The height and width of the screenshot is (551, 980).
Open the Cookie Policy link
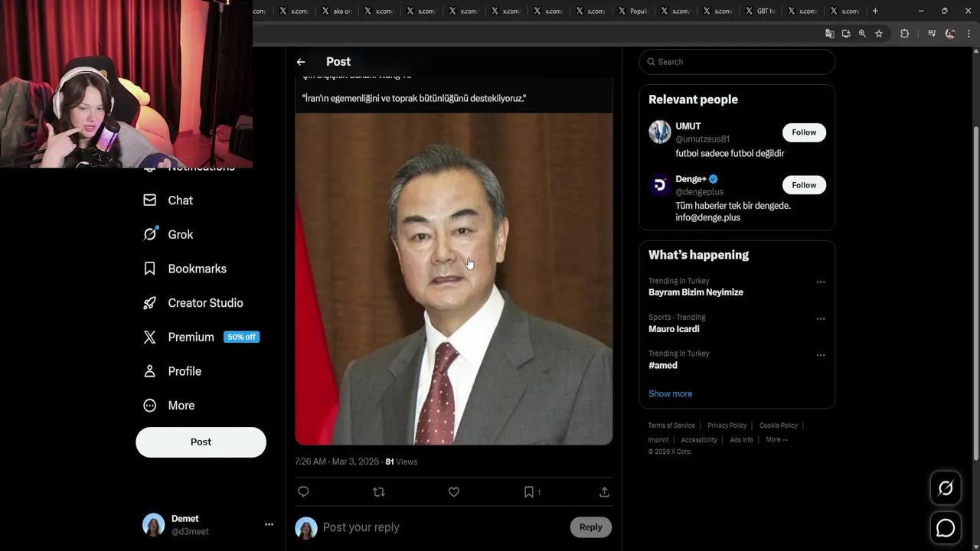779,425
